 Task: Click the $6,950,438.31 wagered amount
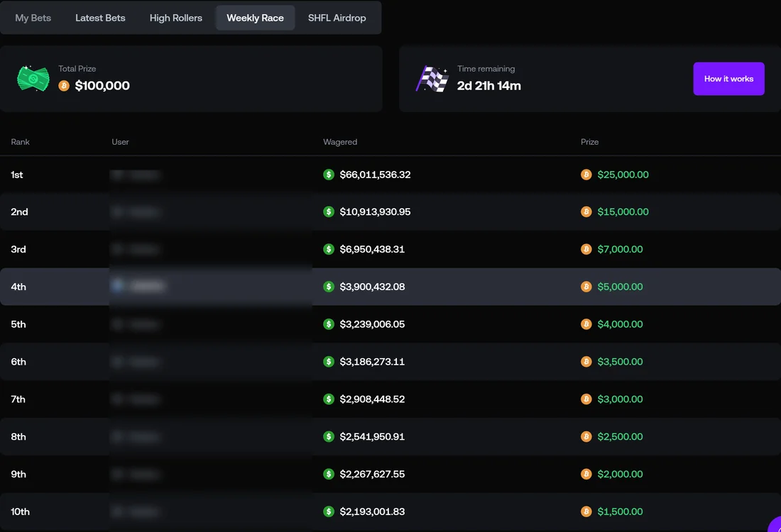coord(372,249)
